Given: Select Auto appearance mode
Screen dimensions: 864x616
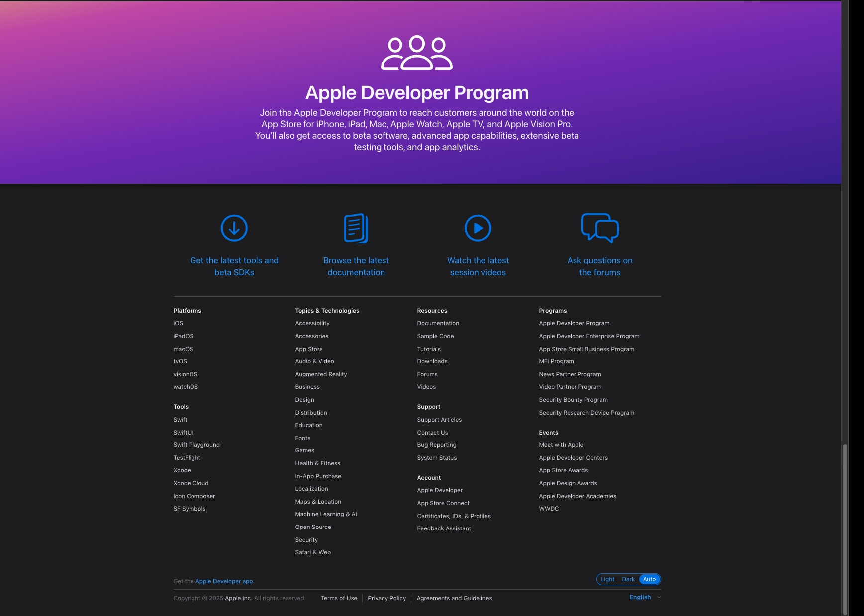Looking at the screenshot, I should point(649,579).
